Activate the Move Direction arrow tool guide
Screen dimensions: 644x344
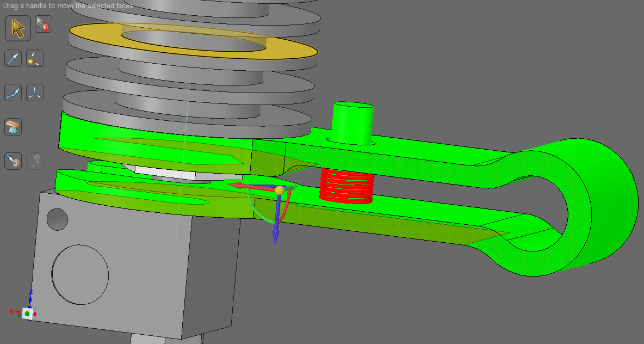point(13,58)
